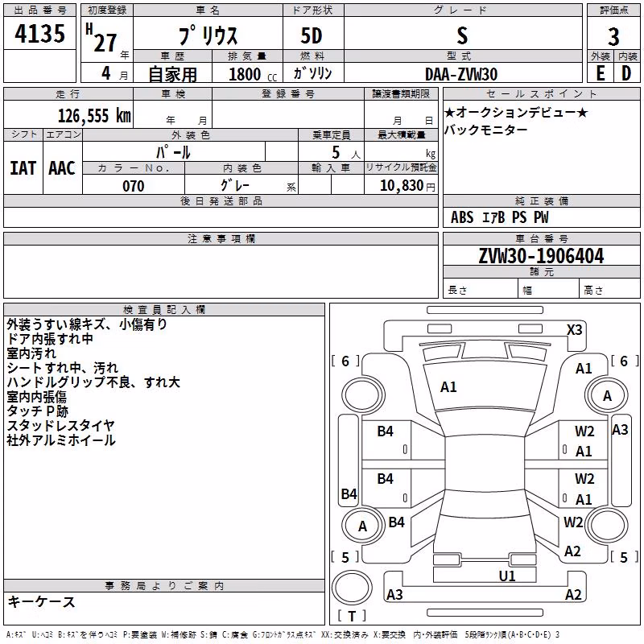Click air conditioner value AAC

pyautogui.click(x=62, y=168)
